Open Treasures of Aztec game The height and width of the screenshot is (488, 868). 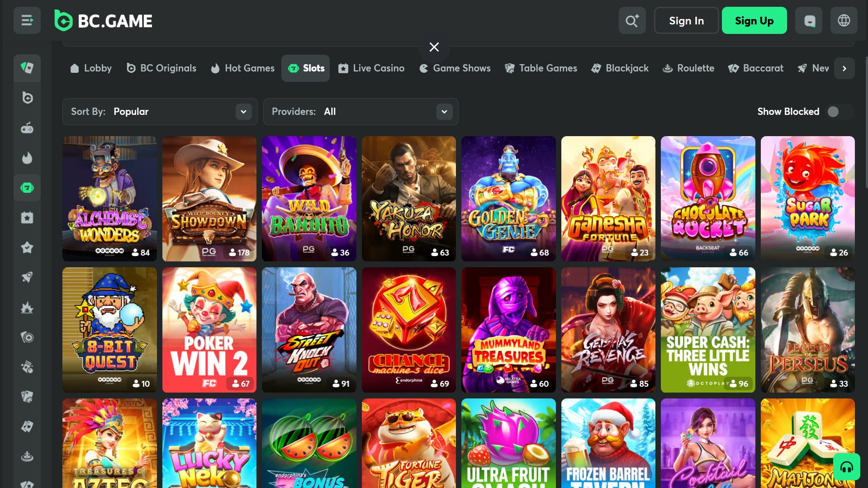[x=109, y=443]
